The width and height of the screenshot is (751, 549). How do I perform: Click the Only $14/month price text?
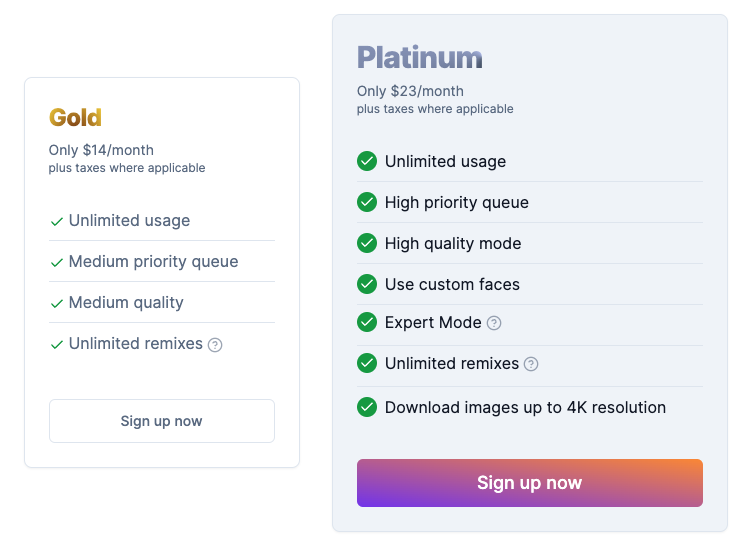(x=101, y=150)
